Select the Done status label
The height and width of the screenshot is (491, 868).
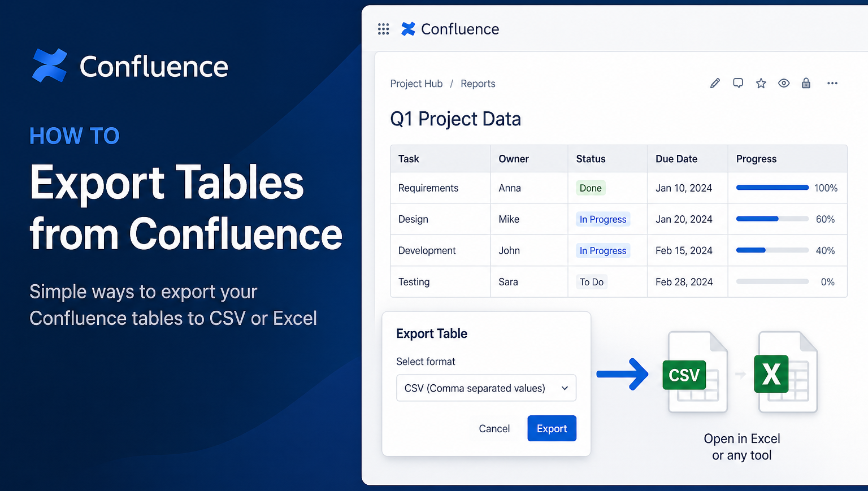pos(591,188)
